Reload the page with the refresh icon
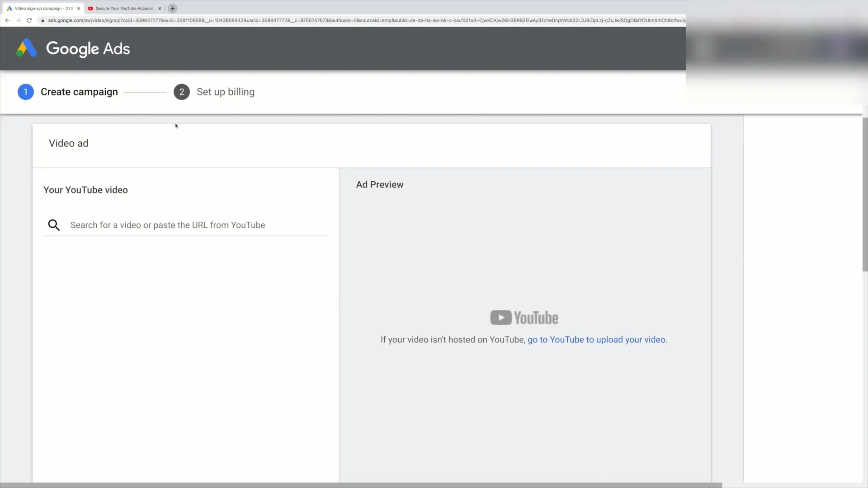This screenshot has height=488, width=868. pos(29,20)
